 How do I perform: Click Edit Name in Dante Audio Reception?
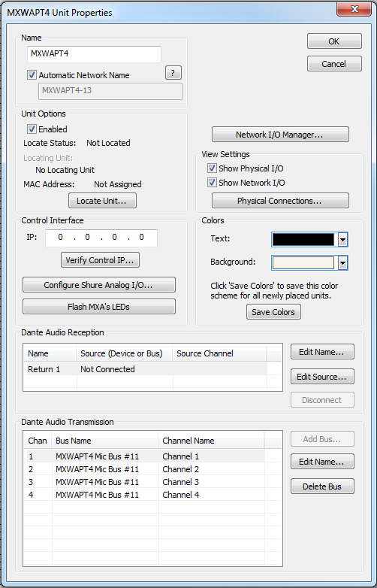pos(322,352)
